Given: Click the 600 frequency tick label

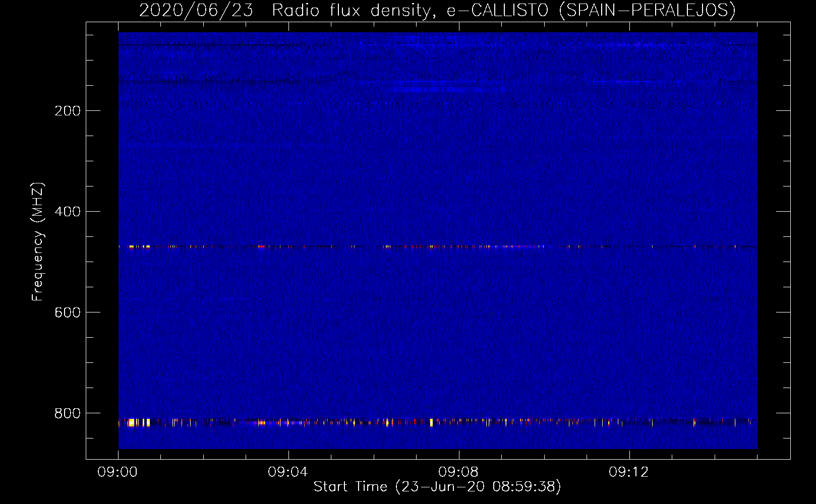Looking at the screenshot, I should tap(68, 312).
